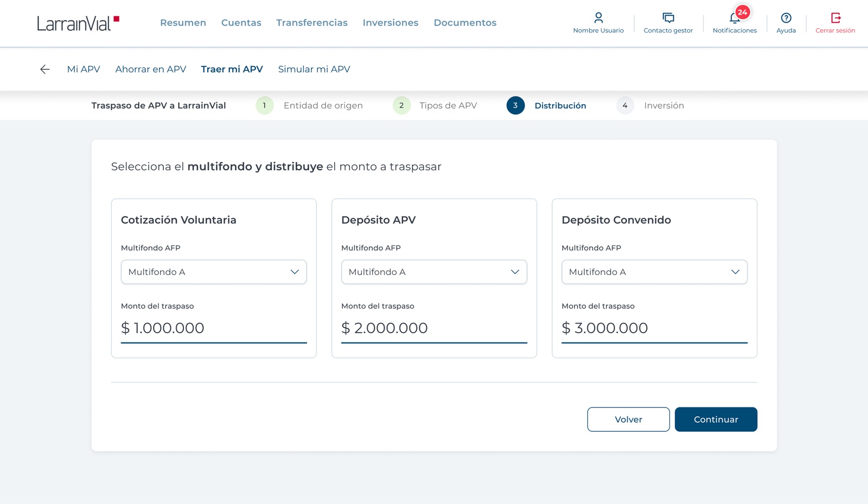Open the Notificaciones bell icon
Viewport: 868px width, 504px height.
pos(734,18)
